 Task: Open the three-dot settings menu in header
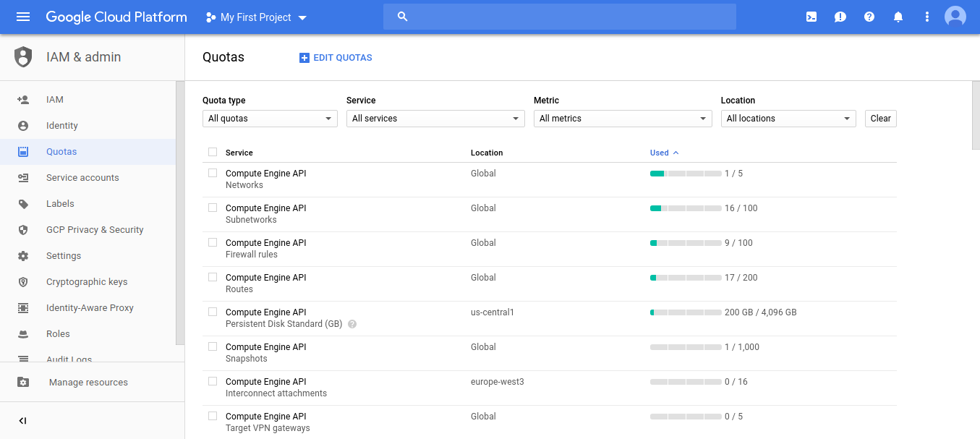pyautogui.click(x=927, y=17)
